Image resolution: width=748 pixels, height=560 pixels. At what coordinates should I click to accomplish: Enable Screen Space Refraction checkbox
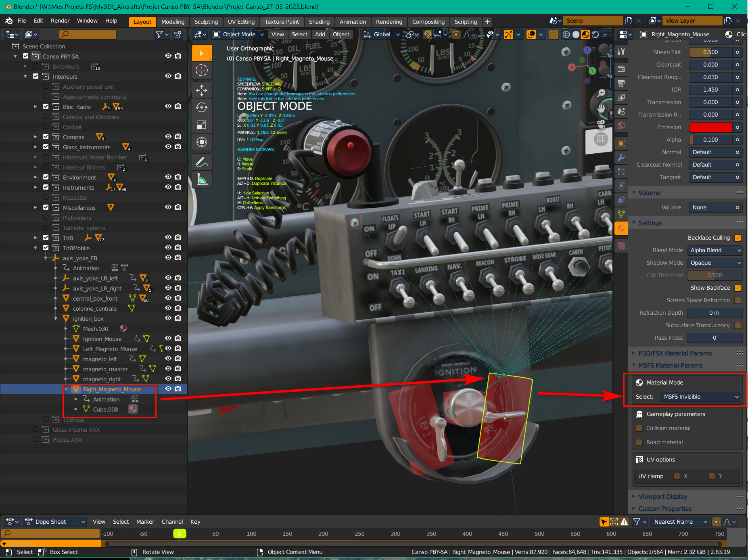pyautogui.click(x=738, y=301)
